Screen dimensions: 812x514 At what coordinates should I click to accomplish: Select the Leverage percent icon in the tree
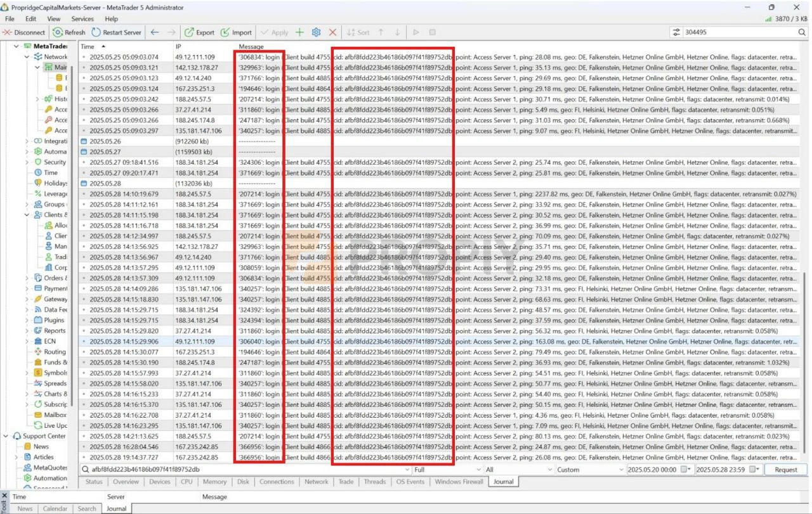[38, 193]
